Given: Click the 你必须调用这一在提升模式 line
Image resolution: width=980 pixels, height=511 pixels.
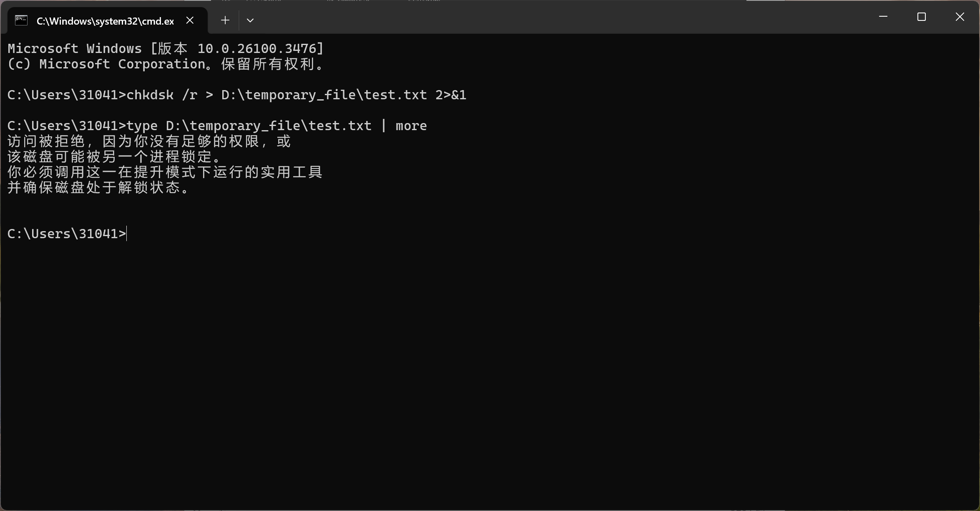Looking at the screenshot, I should point(165,172).
